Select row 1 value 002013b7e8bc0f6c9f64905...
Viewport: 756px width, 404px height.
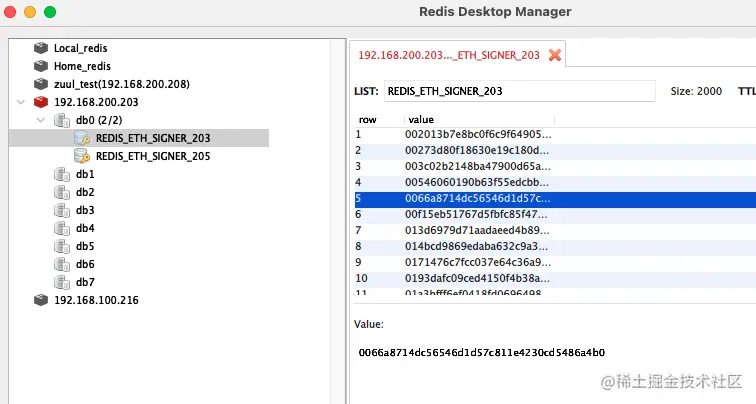[478, 134]
